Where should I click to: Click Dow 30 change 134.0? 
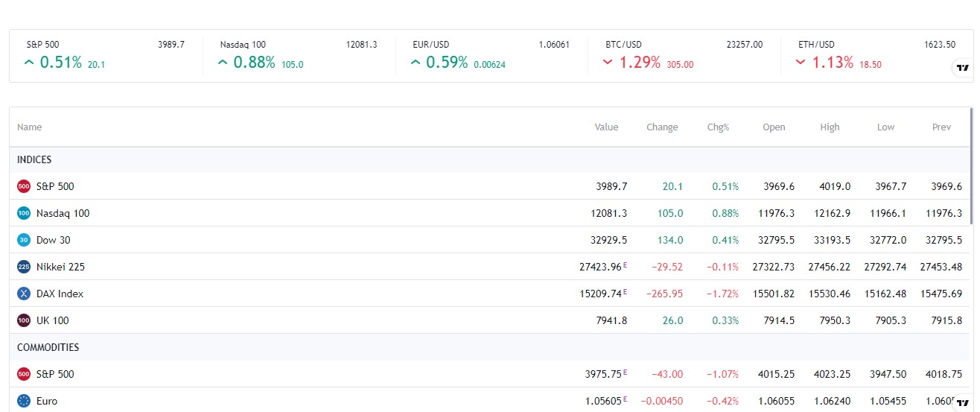click(x=670, y=240)
